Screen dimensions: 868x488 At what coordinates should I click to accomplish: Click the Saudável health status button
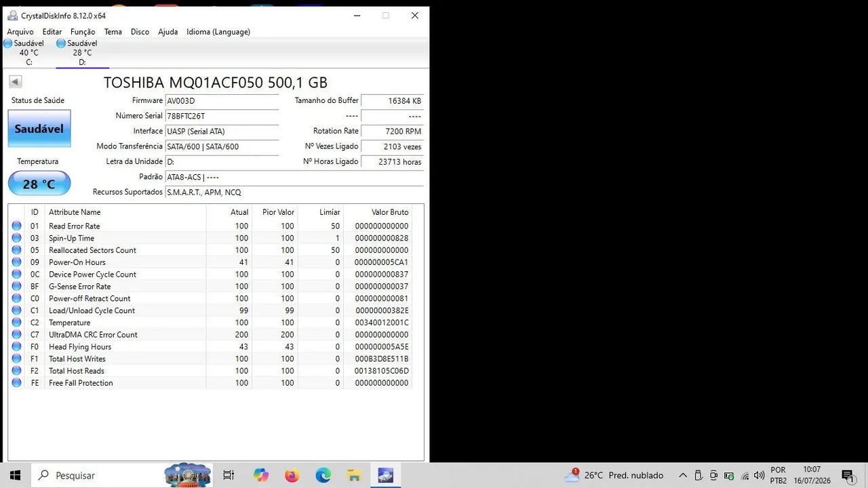pos(39,129)
